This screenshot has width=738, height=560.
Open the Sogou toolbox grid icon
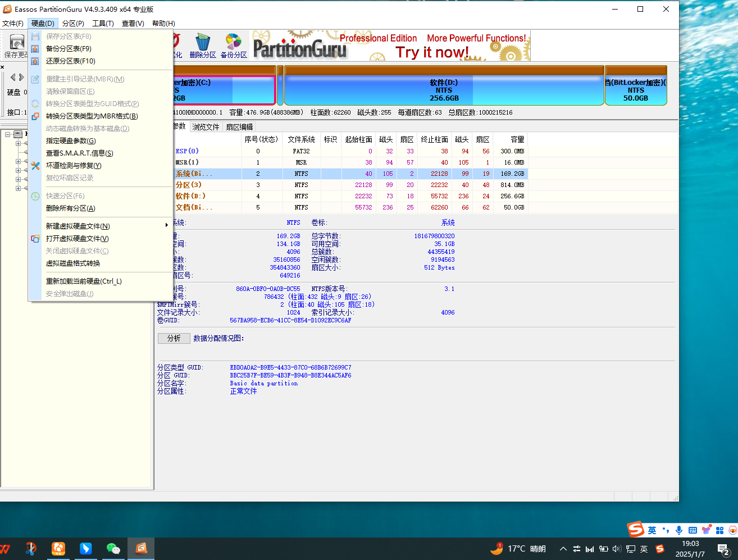click(719, 530)
